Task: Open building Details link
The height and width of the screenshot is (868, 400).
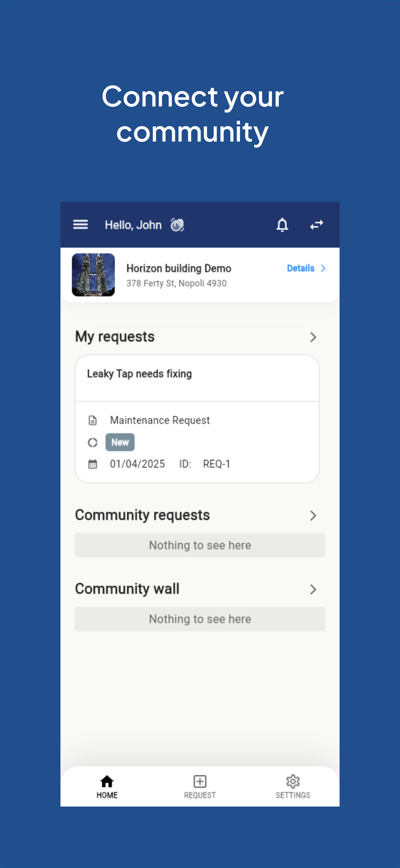Action: pos(306,268)
